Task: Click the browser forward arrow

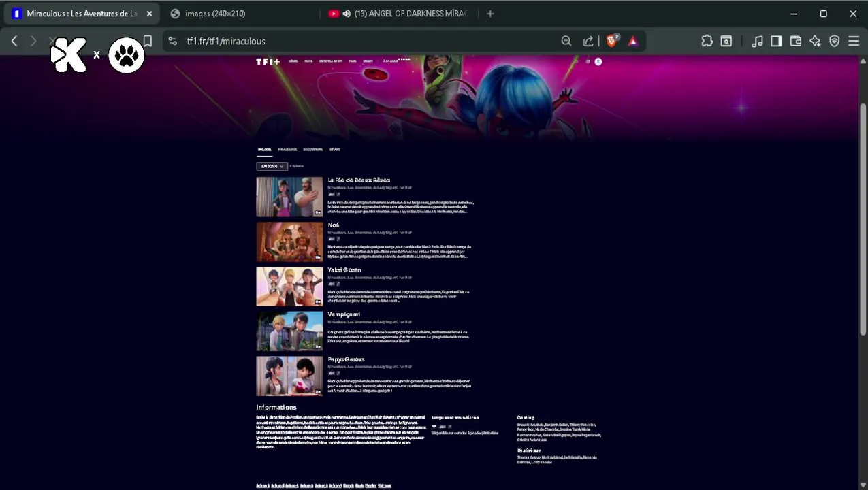Action: click(33, 41)
